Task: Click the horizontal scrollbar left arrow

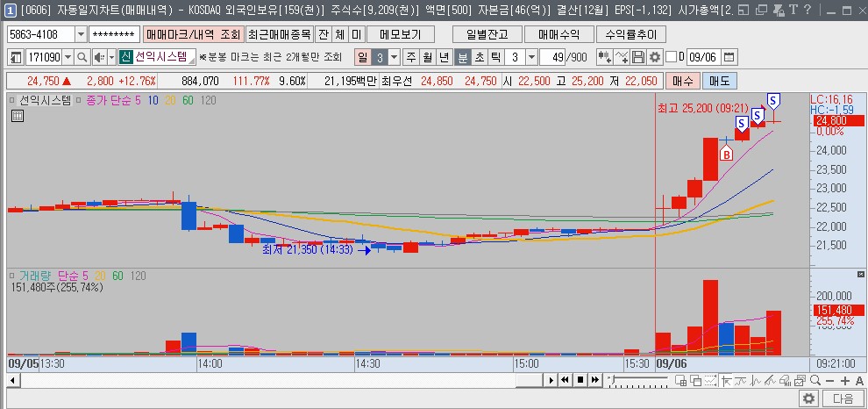Action: [11, 380]
